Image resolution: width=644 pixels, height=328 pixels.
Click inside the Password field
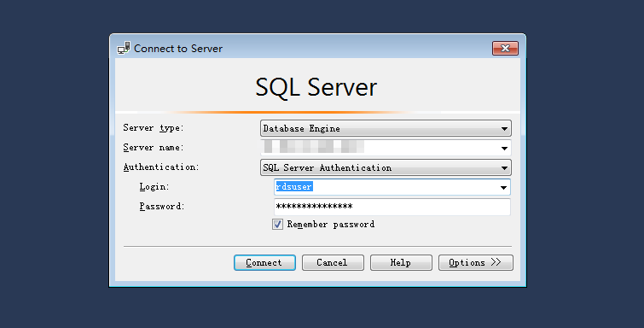[x=392, y=207]
